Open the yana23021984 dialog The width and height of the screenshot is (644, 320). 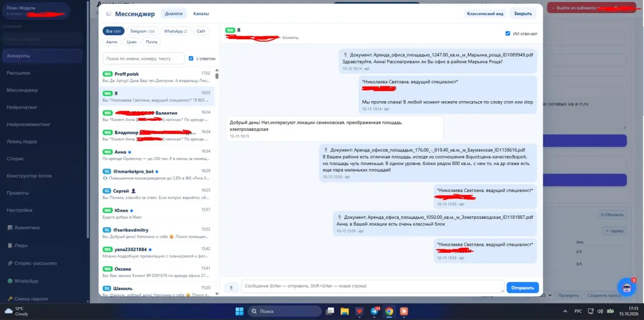(x=156, y=252)
